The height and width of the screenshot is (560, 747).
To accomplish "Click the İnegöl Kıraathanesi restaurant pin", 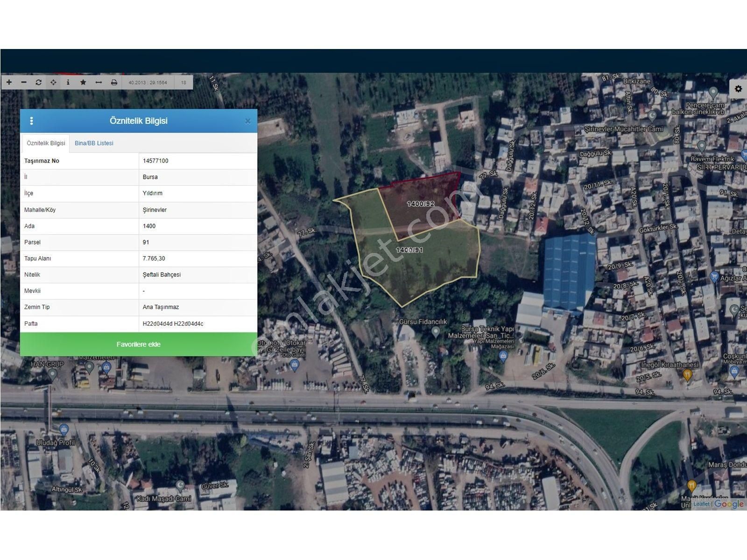I will (687, 375).
